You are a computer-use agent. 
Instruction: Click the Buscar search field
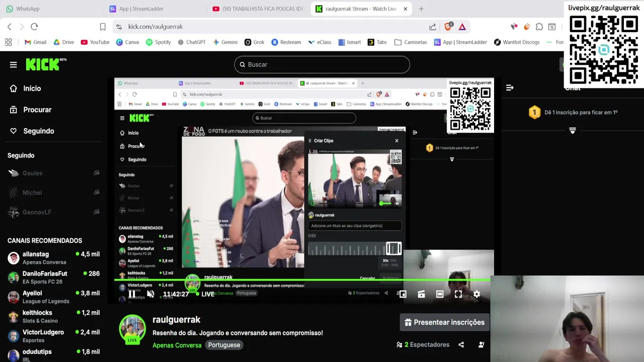point(322,64)
